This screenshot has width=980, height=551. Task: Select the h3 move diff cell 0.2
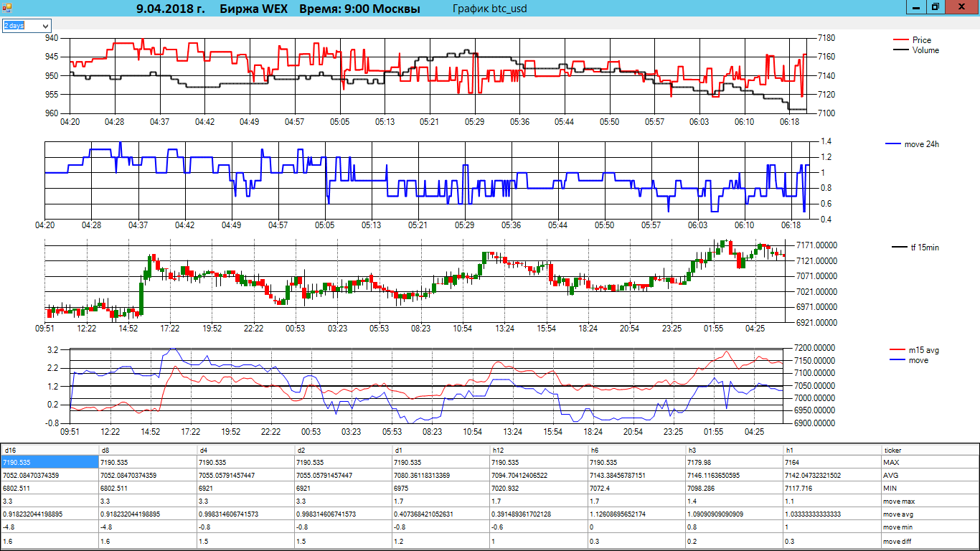click(x=734, y=541)
